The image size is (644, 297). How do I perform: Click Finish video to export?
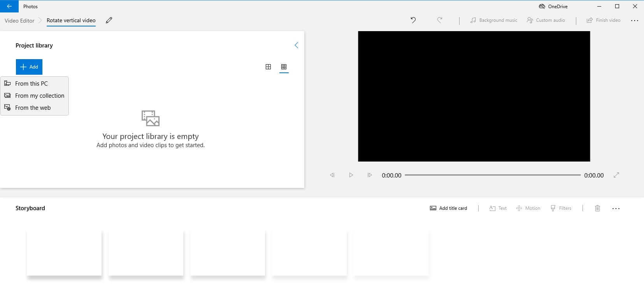[603, 20]
